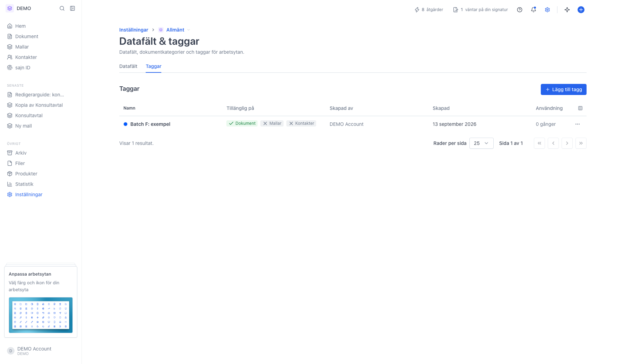Open DEMO Account profile at sidebar bottom
624x364 pixels.
click(41, 351)
